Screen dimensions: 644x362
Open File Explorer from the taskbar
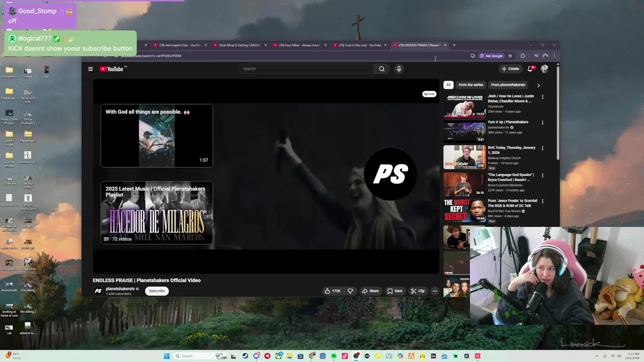click(289, 356)
